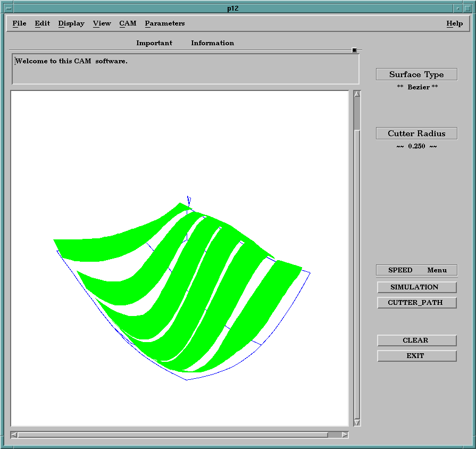
Task: Open the window menu button in title bar
Action: click(x=9, y=8)
